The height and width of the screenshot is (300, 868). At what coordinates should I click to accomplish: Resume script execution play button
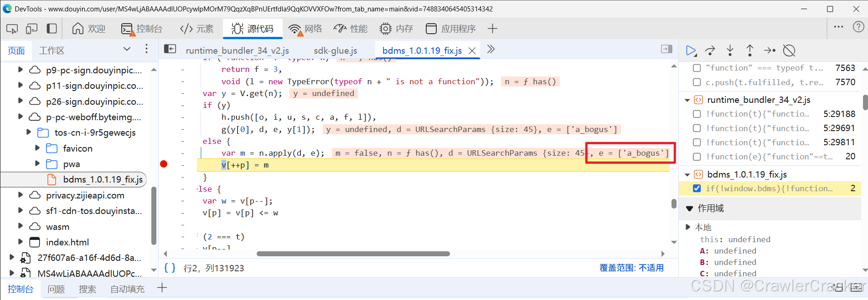[x=691, y=51]
